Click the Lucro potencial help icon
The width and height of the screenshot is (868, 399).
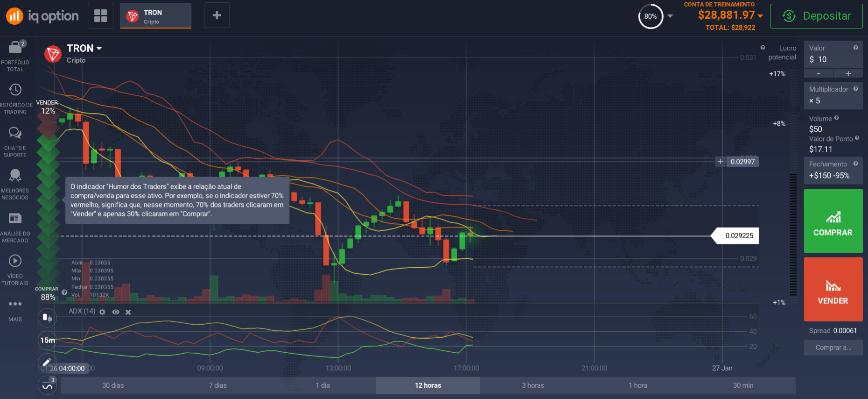point(763,48)
